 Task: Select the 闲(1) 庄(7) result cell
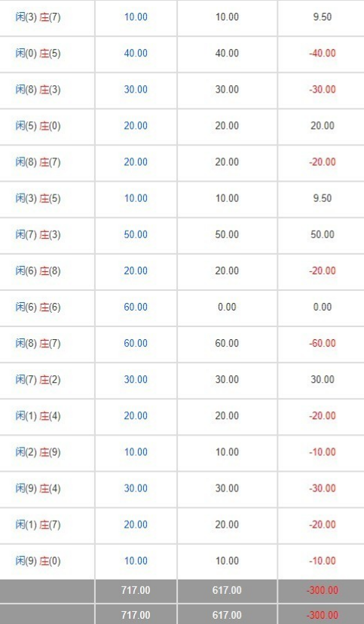(x=38, y=524)
